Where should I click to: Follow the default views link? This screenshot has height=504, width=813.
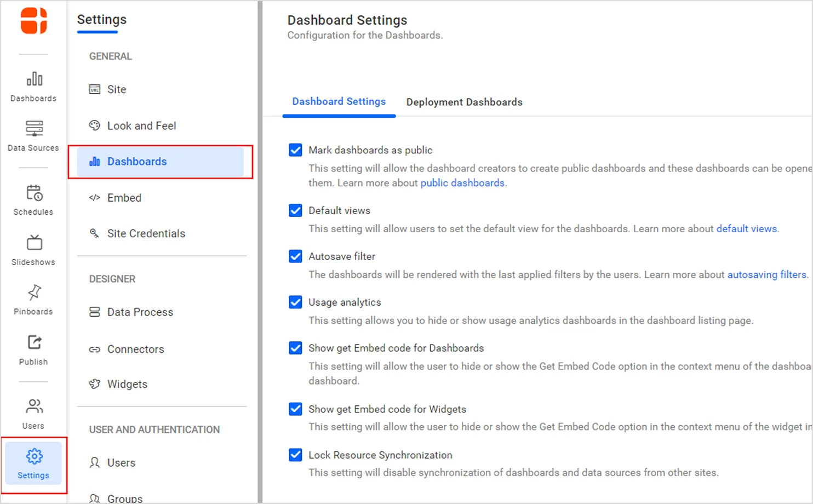[747, 228]
